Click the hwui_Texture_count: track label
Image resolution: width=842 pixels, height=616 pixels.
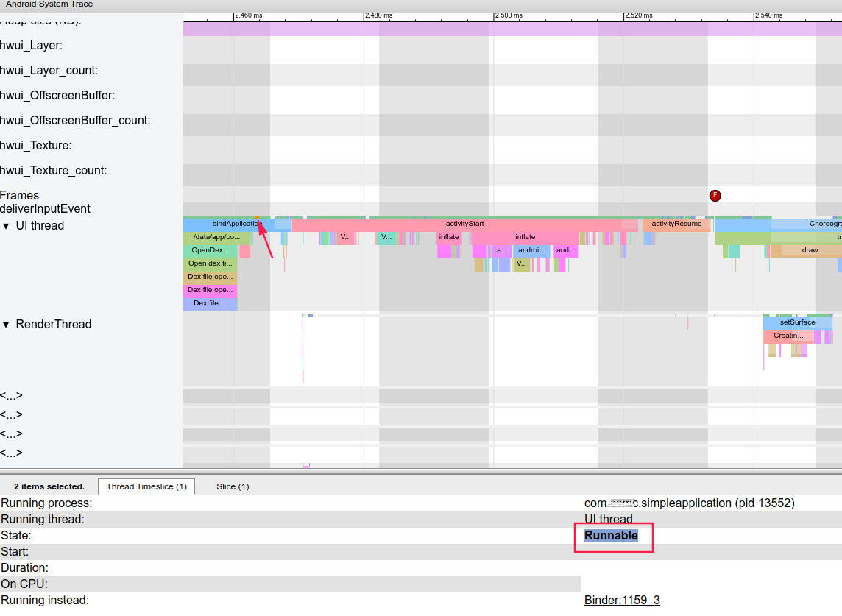tap(54, 171)
